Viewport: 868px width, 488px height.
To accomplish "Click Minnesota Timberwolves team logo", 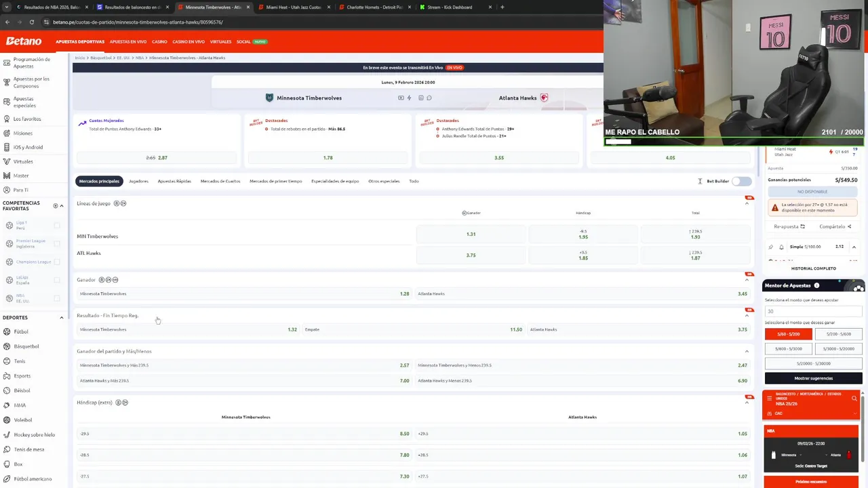I will tap(269, 98).
